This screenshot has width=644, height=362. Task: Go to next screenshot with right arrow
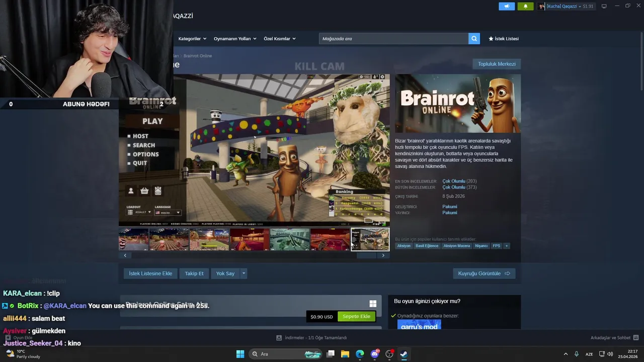click(x=383, y=255)
